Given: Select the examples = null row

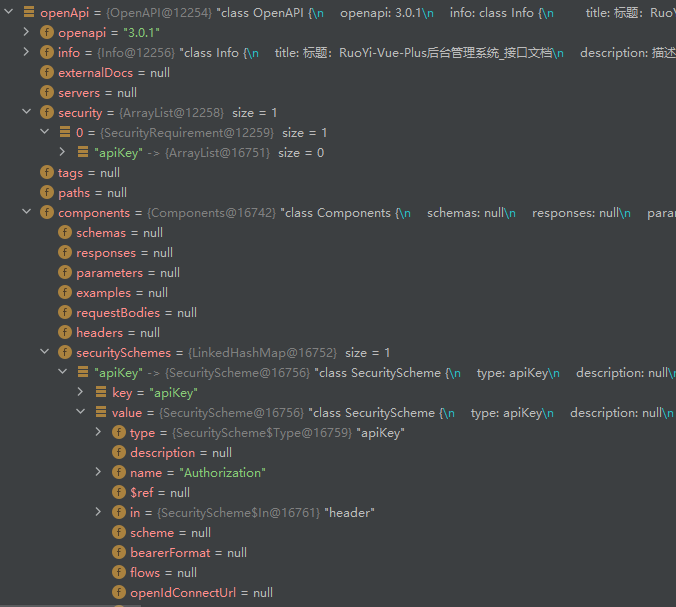Looking at the screenshot, I should (x=338, y=292).
